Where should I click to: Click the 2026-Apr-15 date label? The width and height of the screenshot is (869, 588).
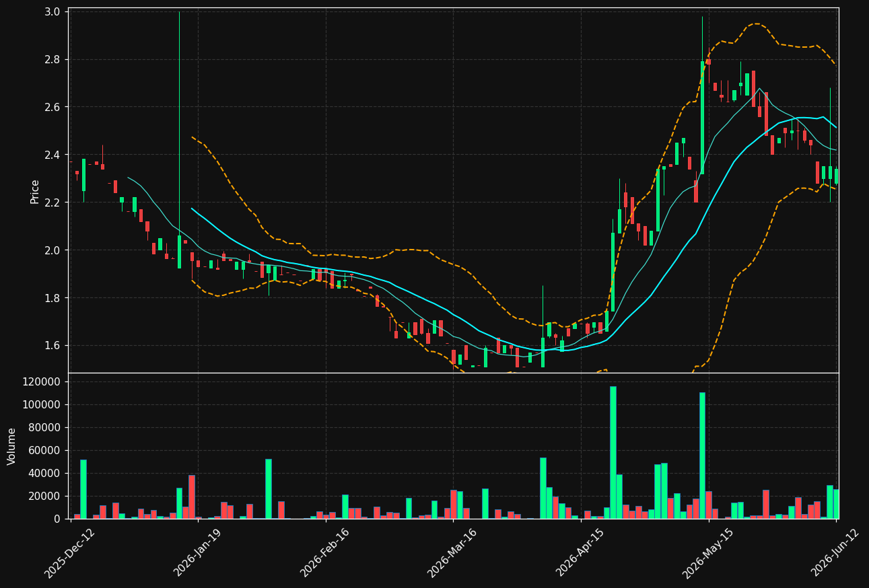[x=580, y=552]
